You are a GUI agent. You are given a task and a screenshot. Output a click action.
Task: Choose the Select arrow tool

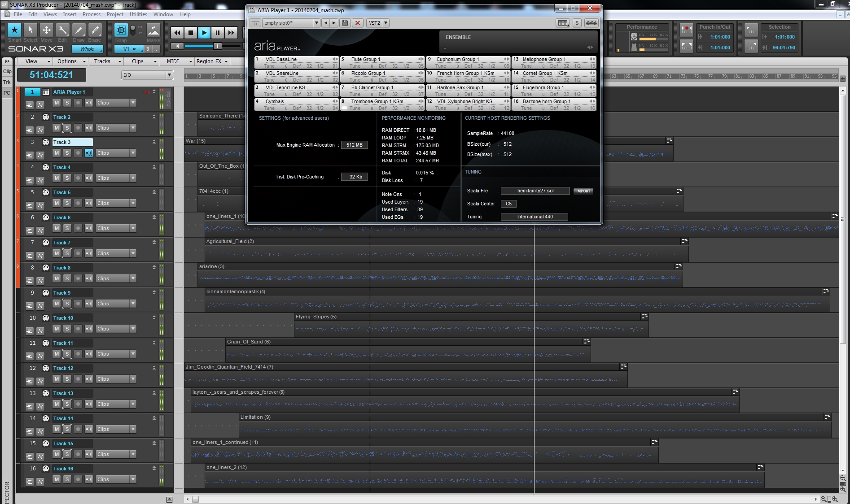pos(31,30)
